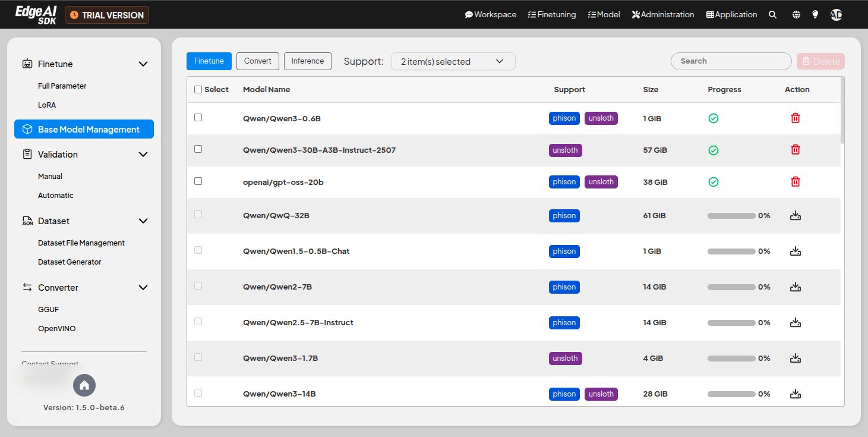Viewport: 868px width, 437px height.
Task: Check the box for Qwen/Qwen2-7B
Action: pos(198,285)
